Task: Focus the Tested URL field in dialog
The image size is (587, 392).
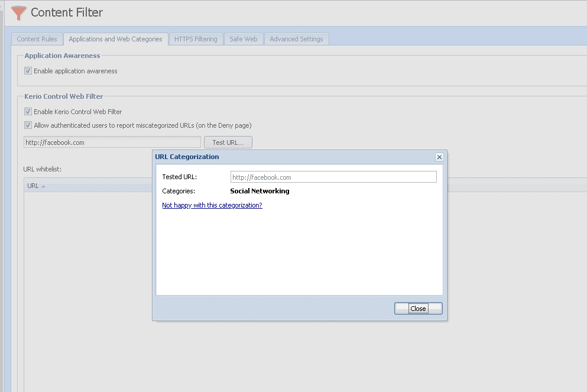Action: pyautogui.click(x=333, y=177)
